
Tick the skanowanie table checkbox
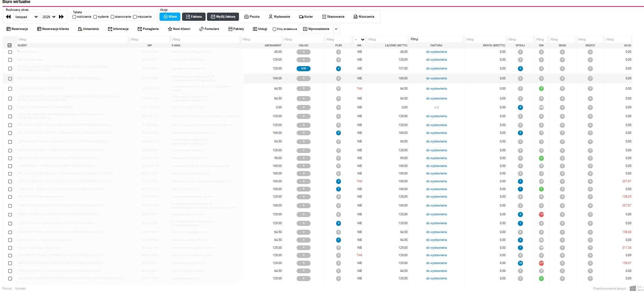(x=113, y=17)
